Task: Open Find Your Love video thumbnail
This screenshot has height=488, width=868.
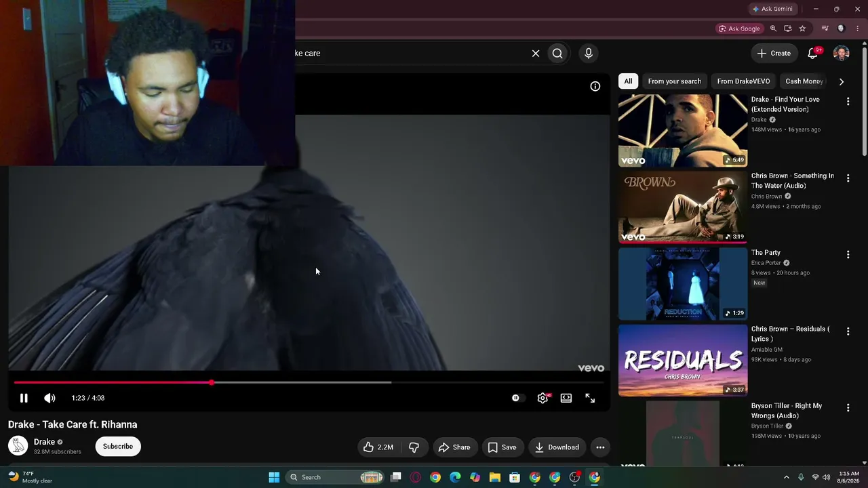Action: [x=683, y=130]
